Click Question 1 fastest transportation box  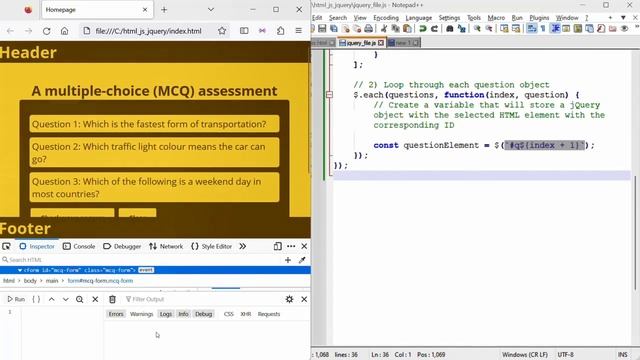154,124
